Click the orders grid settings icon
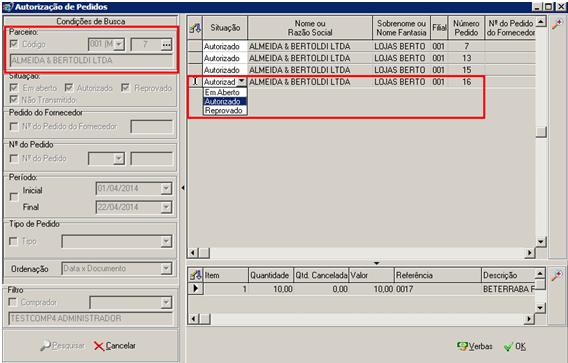This screenshot has height=363, width=568. tap(195, 28)
